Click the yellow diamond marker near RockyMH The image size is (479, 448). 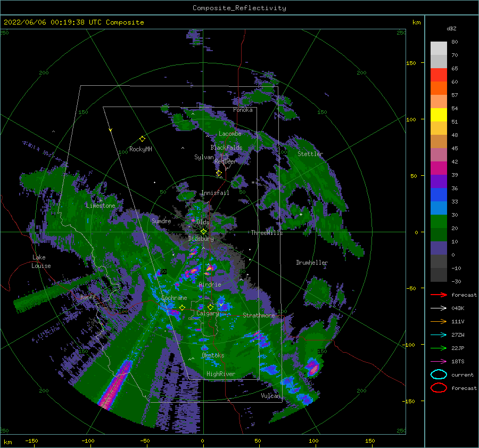(142, 139)
